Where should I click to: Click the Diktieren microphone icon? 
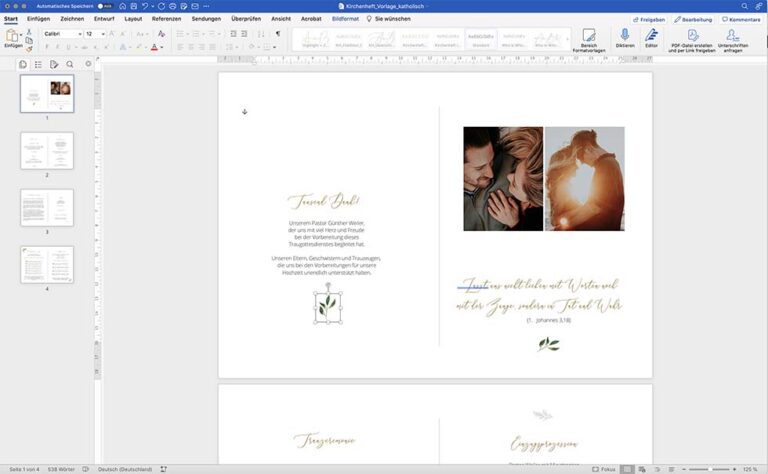point(625,35)
